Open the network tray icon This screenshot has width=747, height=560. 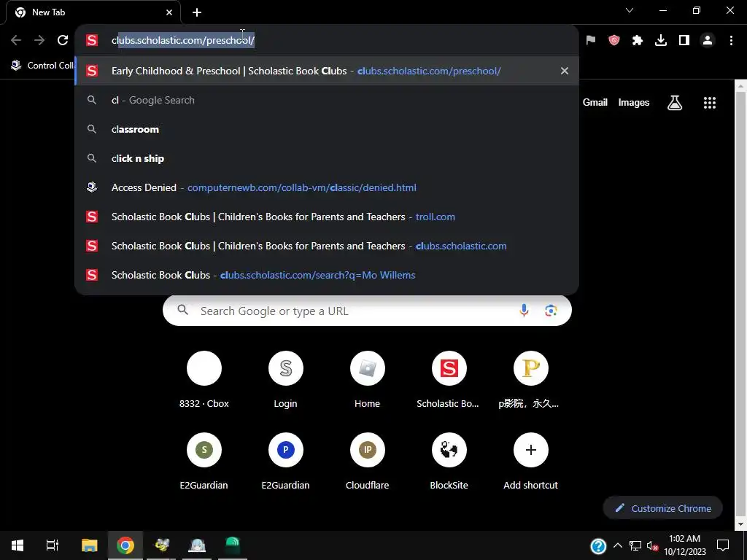click(x=635, y=545)
